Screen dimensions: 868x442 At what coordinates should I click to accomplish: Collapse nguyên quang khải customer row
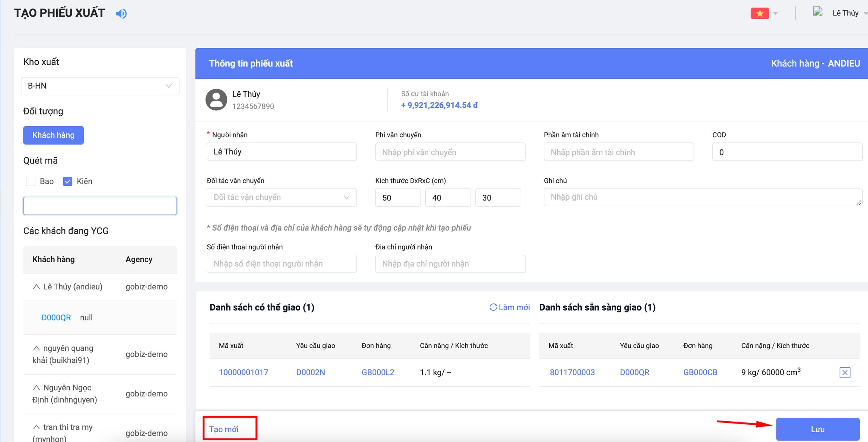(36, 348)
